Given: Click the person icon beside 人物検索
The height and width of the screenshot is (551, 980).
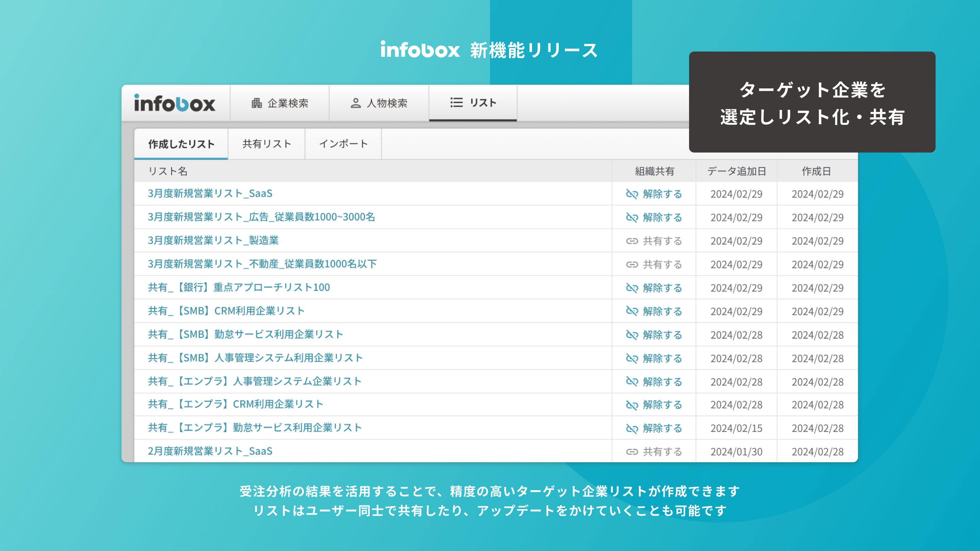Looking at the screenshot, I should pyautogui.click(x=355, y=103).
